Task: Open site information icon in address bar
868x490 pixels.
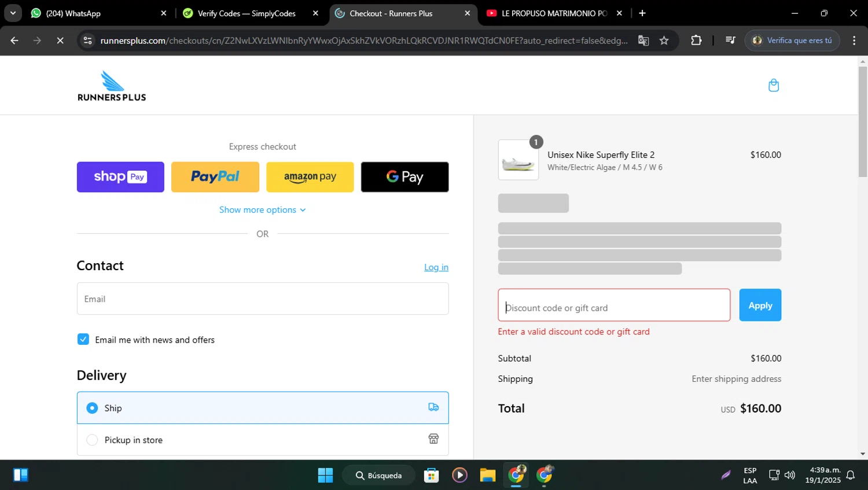Action: coord(87,40)
